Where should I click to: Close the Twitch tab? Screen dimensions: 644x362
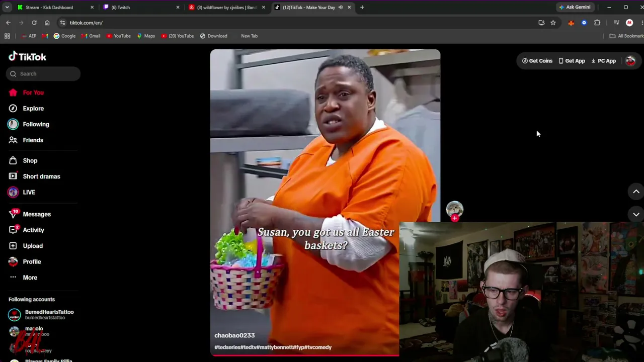click(178, 8)
